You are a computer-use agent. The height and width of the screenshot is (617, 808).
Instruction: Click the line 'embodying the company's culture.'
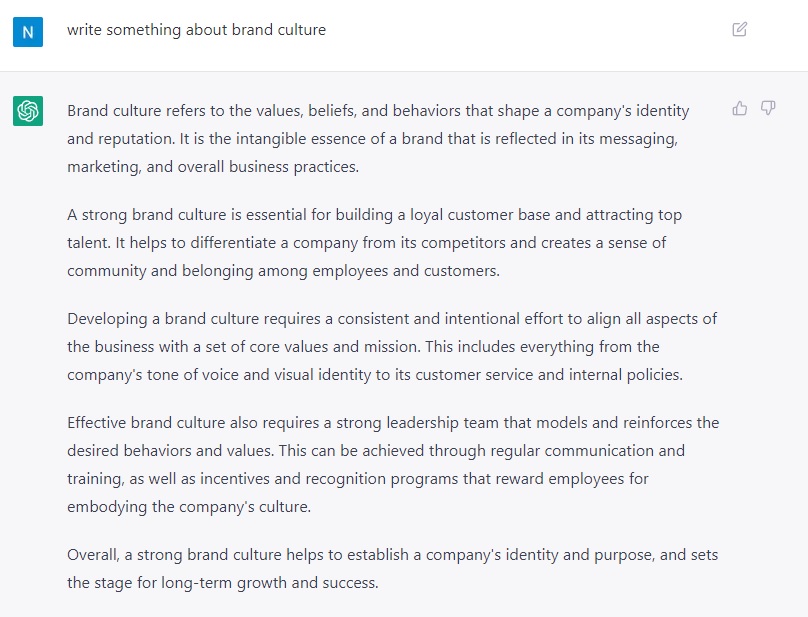pyautogui.click(x=189, y=507)
